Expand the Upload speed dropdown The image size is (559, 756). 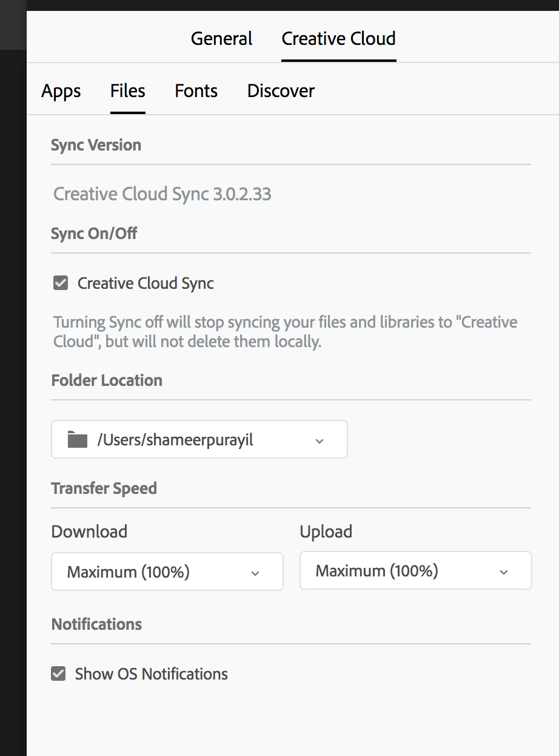pos(416,570)
